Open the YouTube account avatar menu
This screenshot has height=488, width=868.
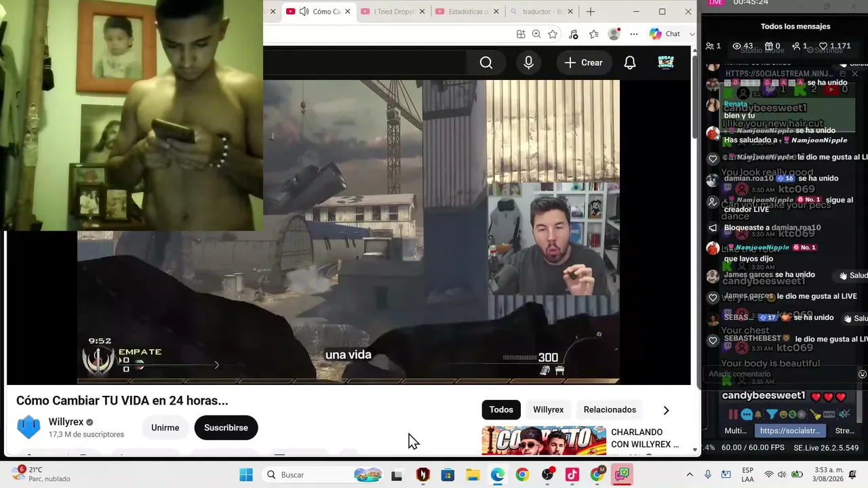[666, 63]
